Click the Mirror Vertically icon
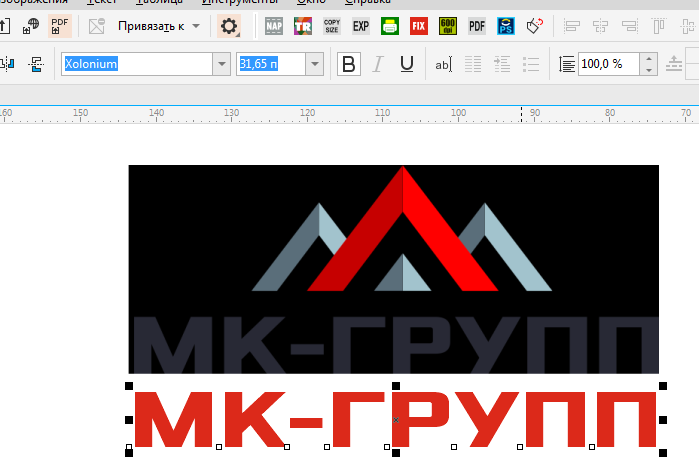The image size is (699, 470). (36, 64)
